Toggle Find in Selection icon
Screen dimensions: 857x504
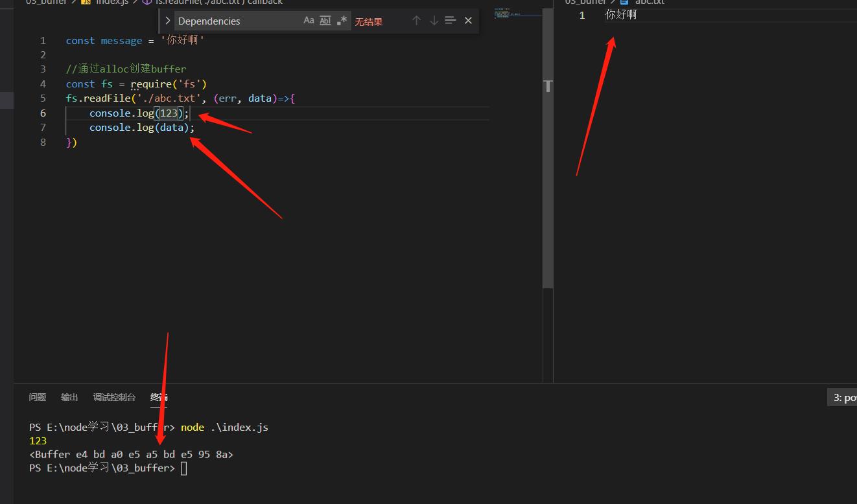click(x=451, y=21)
